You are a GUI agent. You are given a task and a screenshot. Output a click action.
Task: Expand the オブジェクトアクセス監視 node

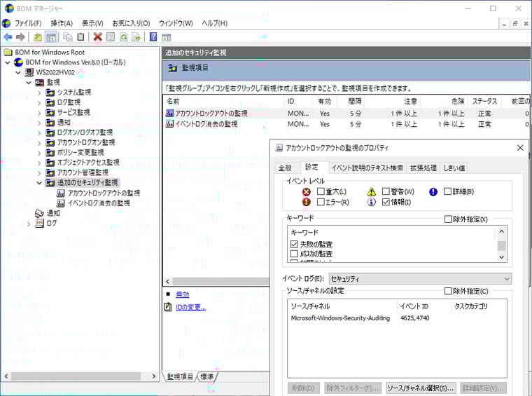[x=39, y=163]
